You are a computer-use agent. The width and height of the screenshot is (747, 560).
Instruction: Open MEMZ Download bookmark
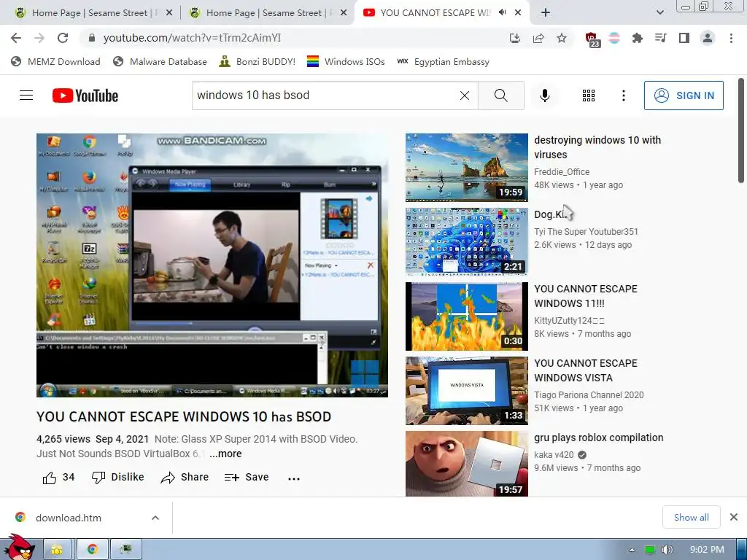55,61
